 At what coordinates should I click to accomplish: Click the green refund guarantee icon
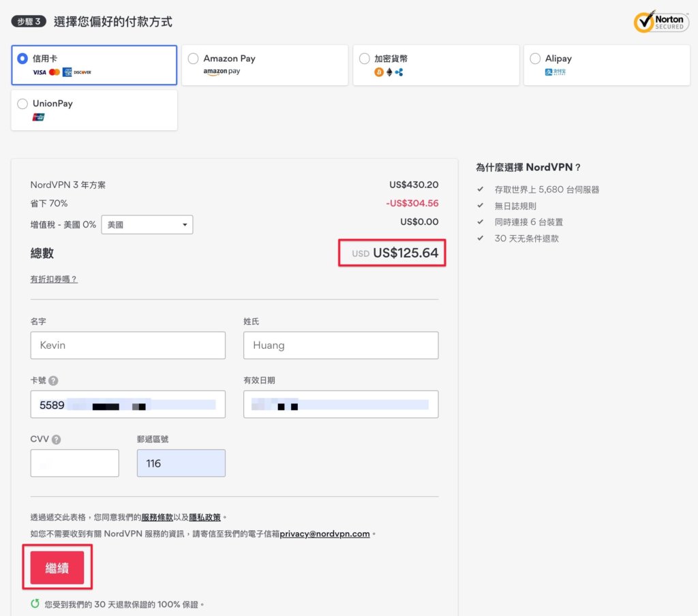pyautogui.click(x=35, y=604)
